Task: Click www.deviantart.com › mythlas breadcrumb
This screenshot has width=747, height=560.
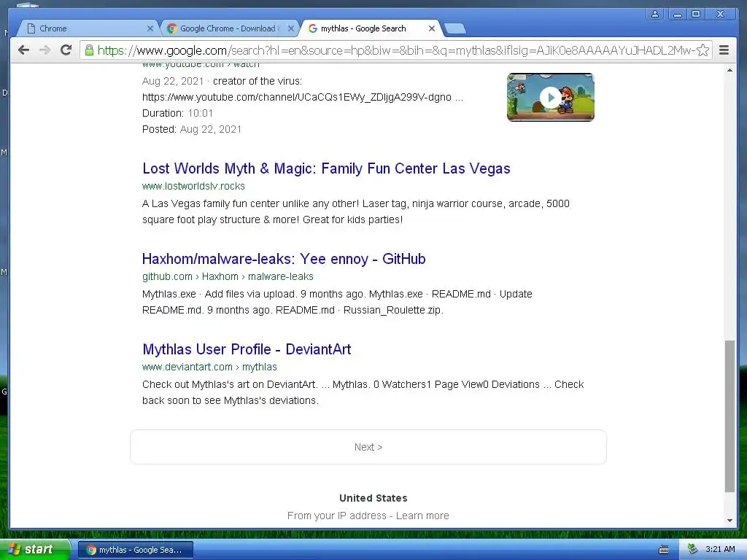Action: 209,367
